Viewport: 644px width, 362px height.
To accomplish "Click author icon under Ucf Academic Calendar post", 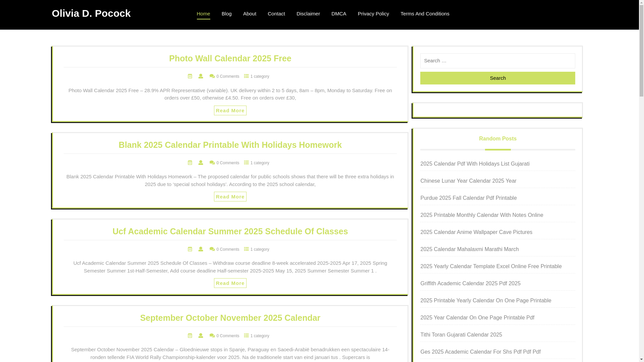I will point(201,249).
